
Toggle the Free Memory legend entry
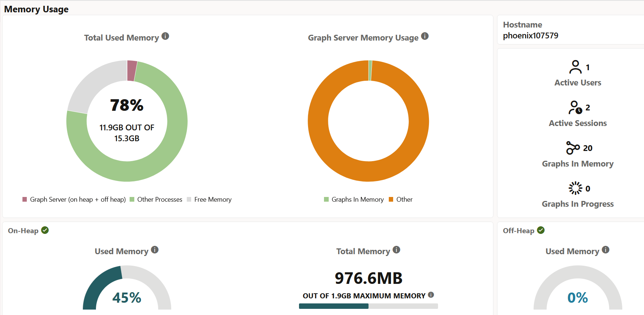coord(209,199)
